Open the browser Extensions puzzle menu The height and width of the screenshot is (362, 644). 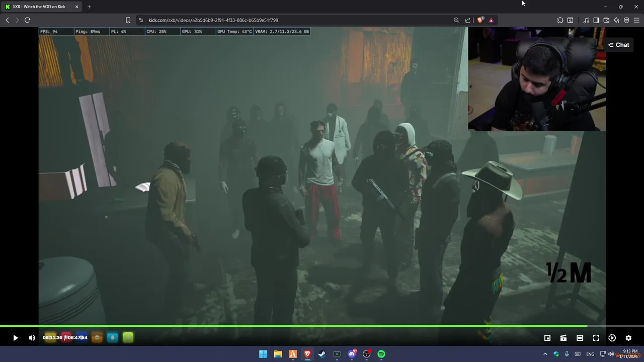coord(560,20)
